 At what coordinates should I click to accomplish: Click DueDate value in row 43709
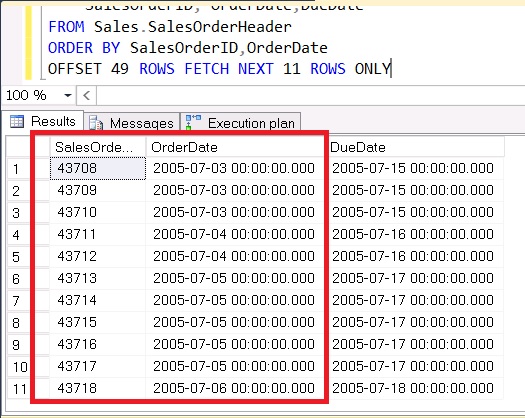[413, 190]
